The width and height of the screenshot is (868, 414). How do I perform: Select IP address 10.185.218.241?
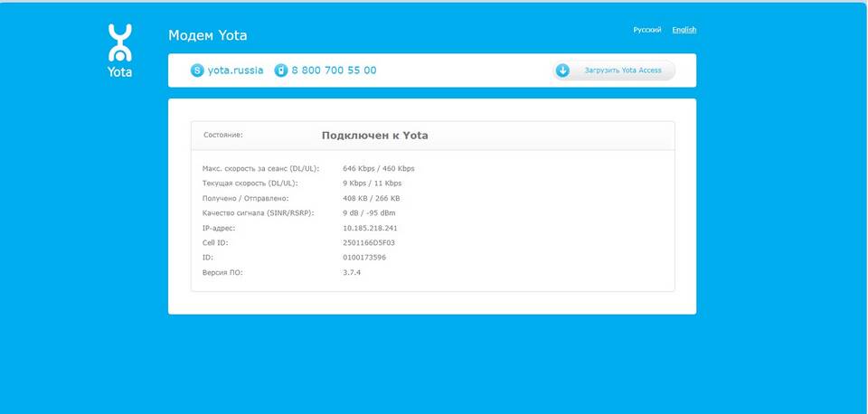pyautogui.click(x=371, y=228)
